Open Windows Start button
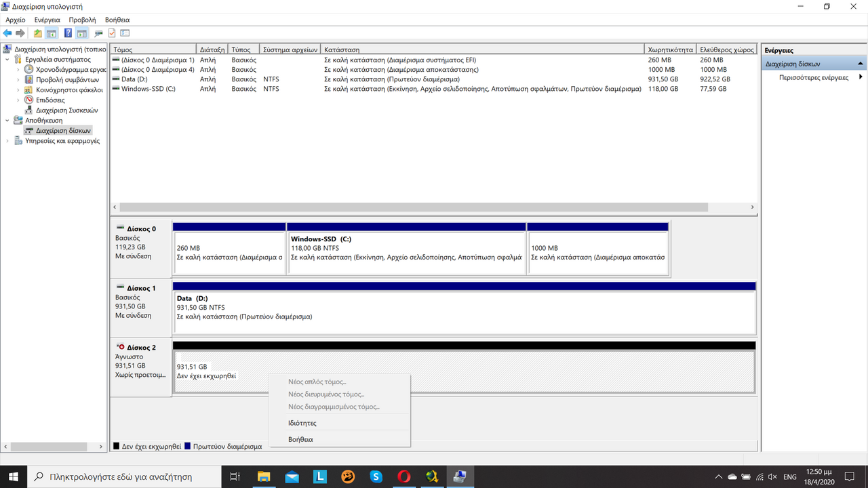Screen dimensions: 868x488 click(x=14, y=476)
